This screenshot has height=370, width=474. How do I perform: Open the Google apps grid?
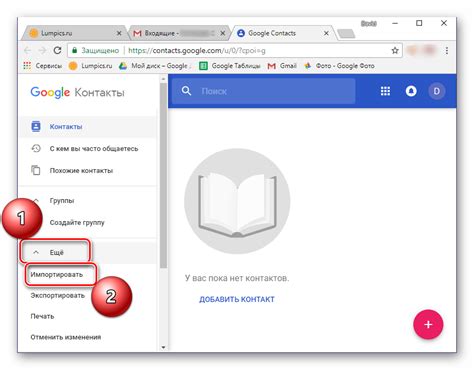[385, 91]
